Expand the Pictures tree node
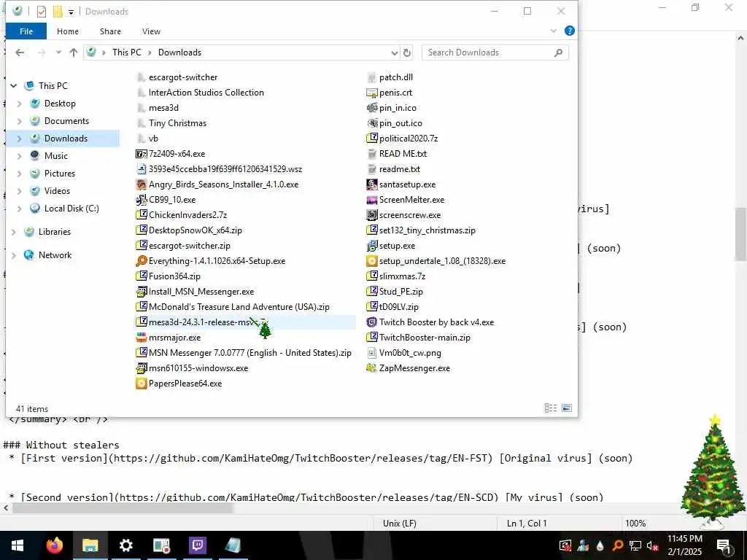This screenshot has height=560, width=747. [20, 174]
